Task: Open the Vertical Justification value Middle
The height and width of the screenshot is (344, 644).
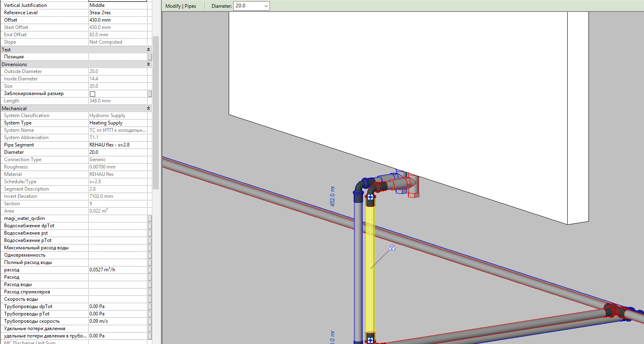Action: coord(118,5)
